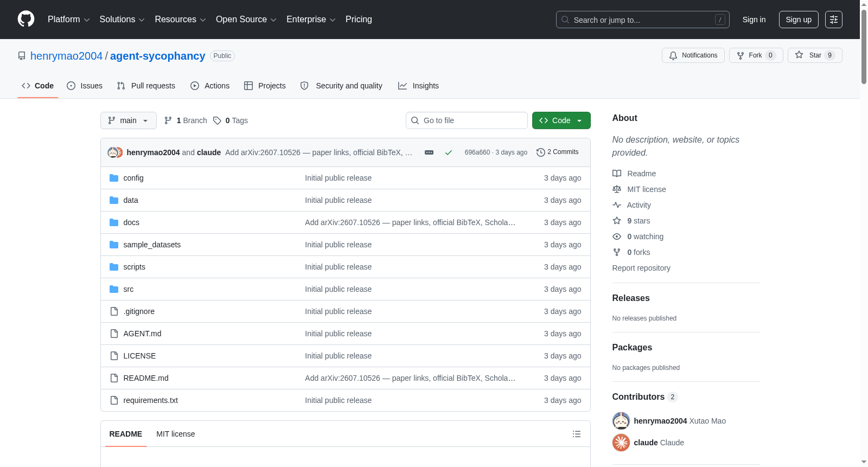Image resolution: width=868 pixels, height=467 pixels.
Task: Click the Go to file input
Action: (x=467, y=120)
